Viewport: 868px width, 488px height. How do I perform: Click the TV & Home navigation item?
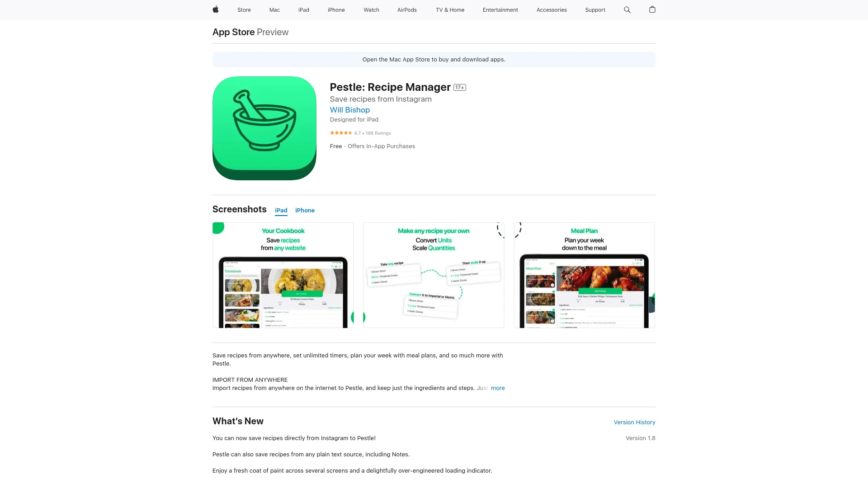449,9
